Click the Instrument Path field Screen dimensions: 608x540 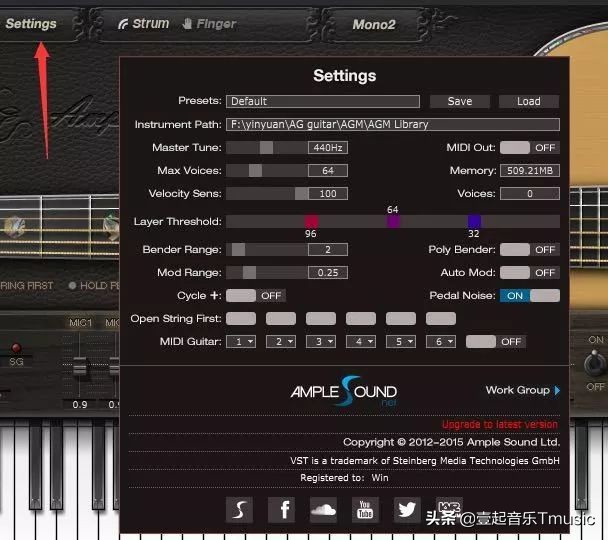point(393,124)
